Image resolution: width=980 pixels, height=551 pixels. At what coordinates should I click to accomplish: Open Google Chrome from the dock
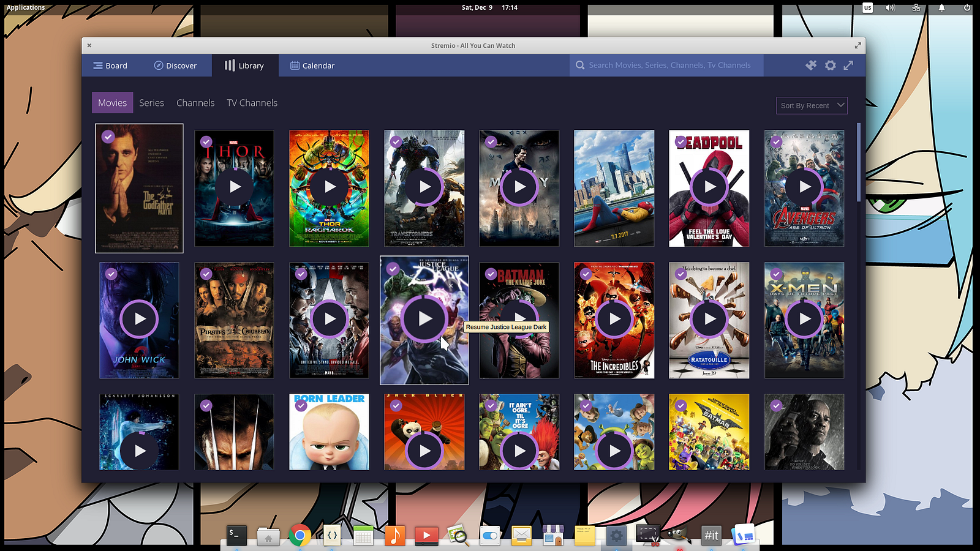click(x=300, y=536)
